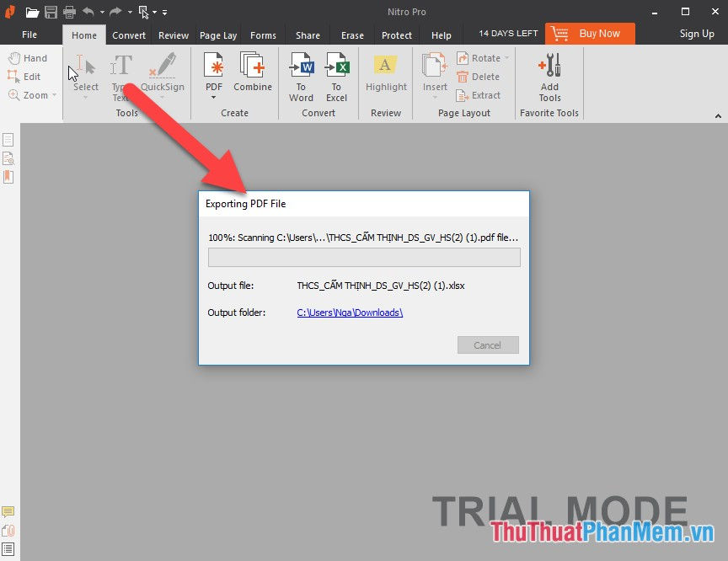This screenshot has width=728, height=561.
Task: Click the cursor selection icon in title bar
Action: click(144, 12)
